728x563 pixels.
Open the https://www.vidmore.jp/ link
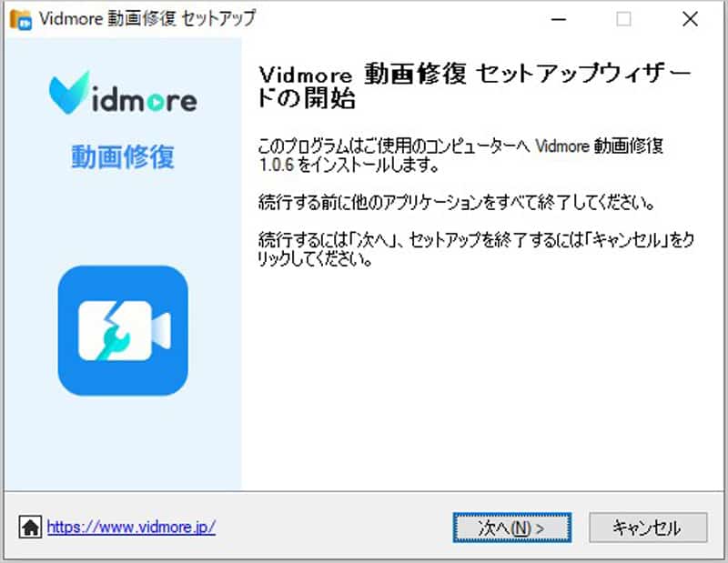click(x=127, y=528)
